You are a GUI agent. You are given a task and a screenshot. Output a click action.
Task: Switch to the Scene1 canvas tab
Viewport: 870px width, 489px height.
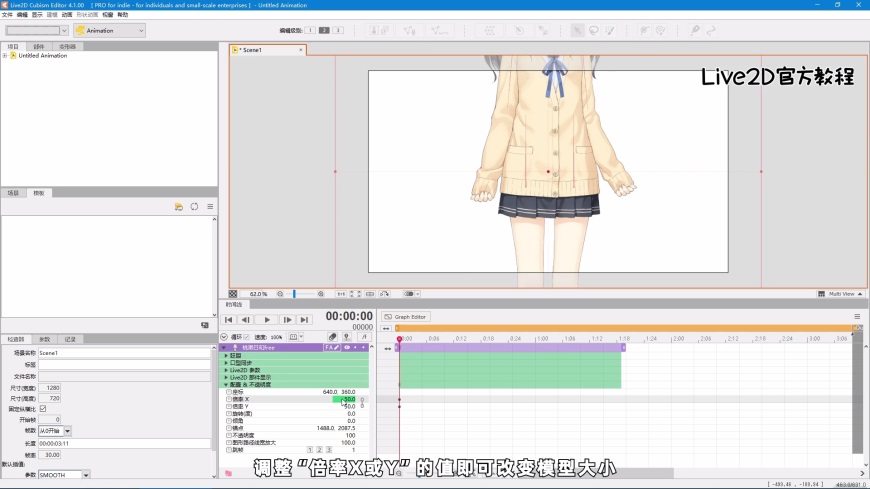tap(267, 50)
